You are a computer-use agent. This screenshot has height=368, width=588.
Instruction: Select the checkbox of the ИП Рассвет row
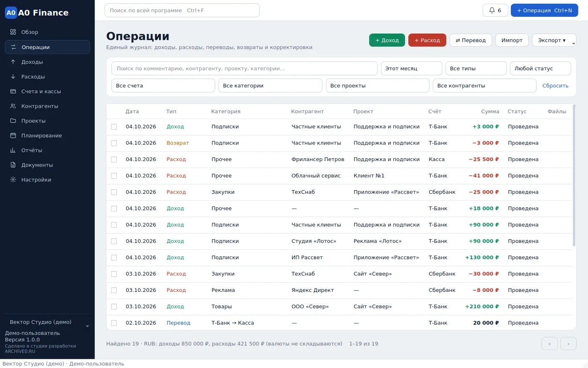114,257
